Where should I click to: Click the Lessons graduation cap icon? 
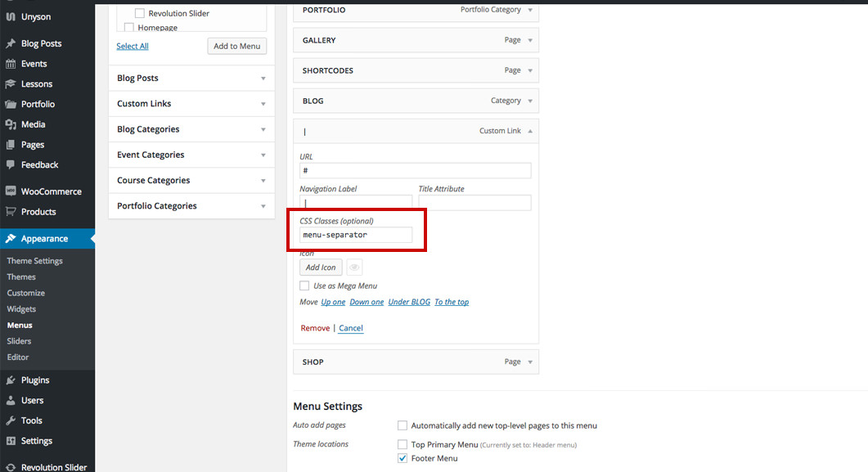tap(11, 84)
